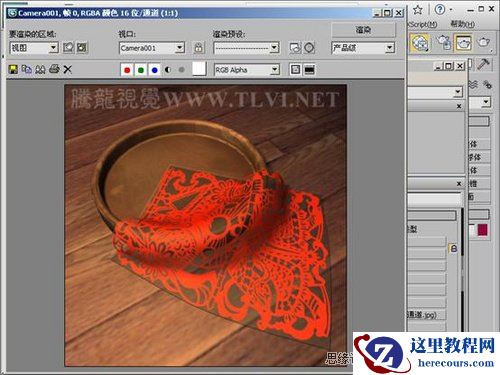This screenshot has height=375, width=500.
Task: Click the Edit Region icon
Action: [x=68, y=48]
